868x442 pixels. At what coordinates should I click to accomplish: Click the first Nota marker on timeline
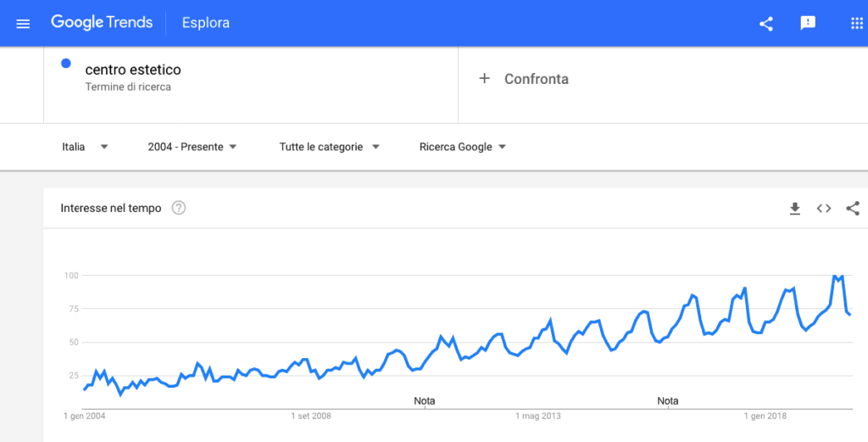tap(425, 400)
